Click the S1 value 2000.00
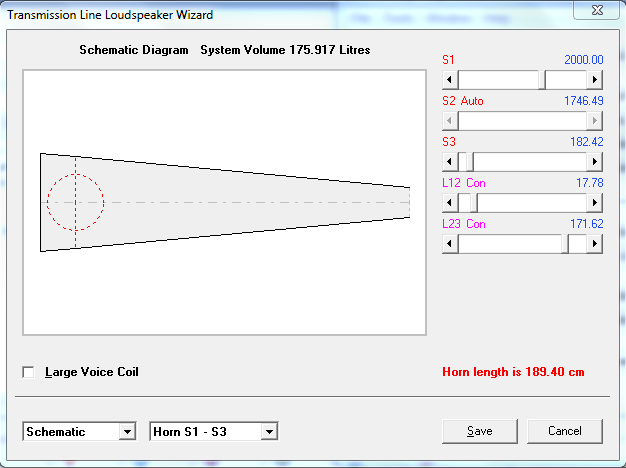626x468 pixels. click(x=583, y=60)
